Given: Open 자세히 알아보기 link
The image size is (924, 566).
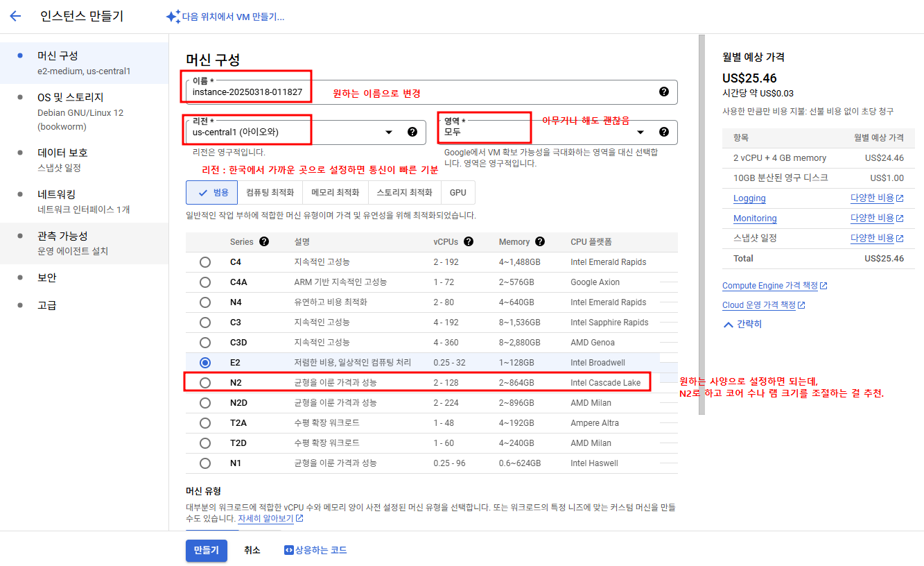Looking at the screenshot, I should (x=270, y=518).
